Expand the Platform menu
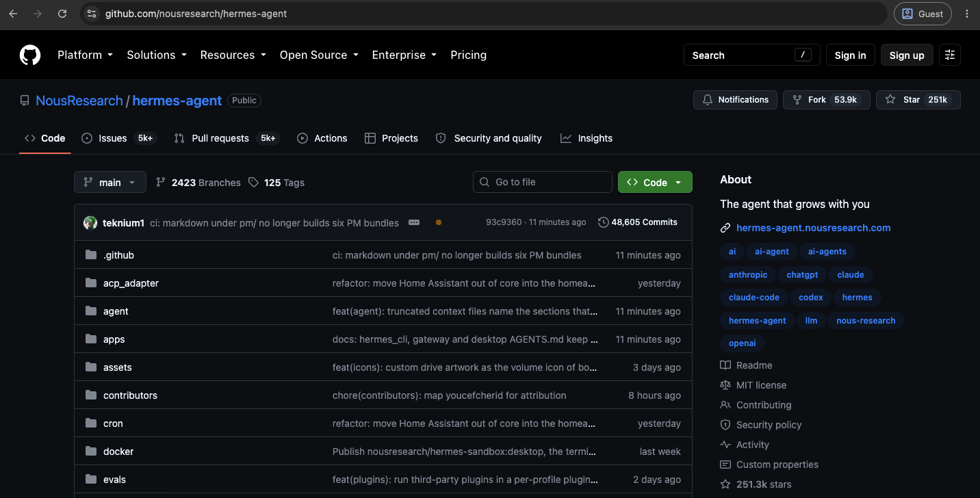 [x=85, y=55]
